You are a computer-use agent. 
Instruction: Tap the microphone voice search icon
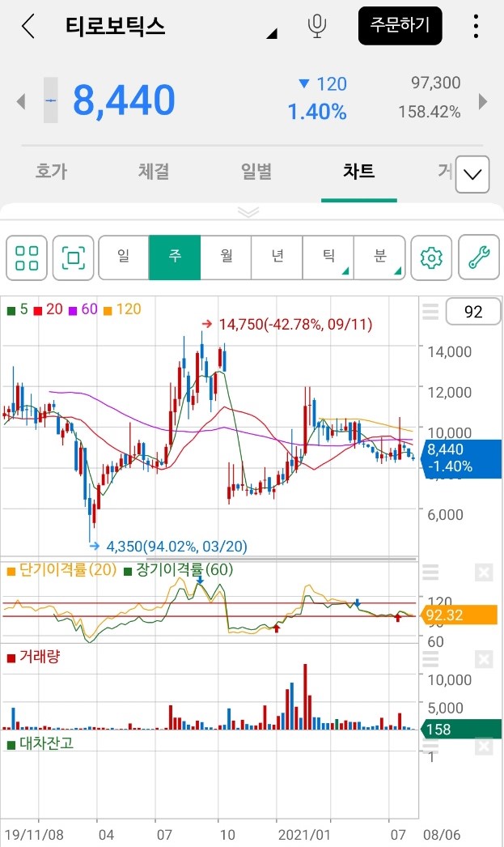tap(317, 26)
